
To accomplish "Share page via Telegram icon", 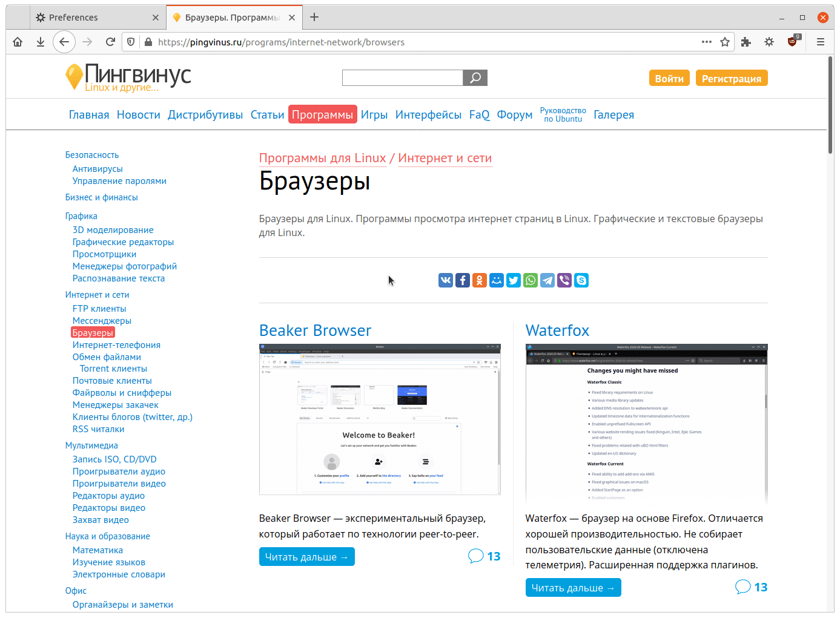I will [x=547, y=280].
